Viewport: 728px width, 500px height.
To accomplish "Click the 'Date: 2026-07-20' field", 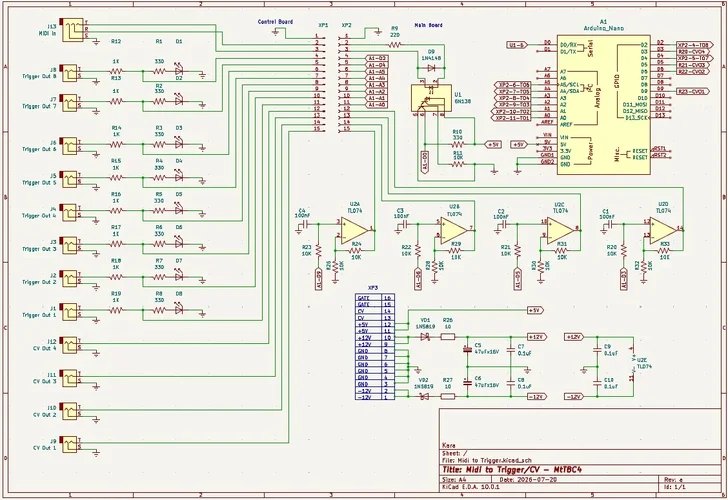I will click(x=528, y=480).
